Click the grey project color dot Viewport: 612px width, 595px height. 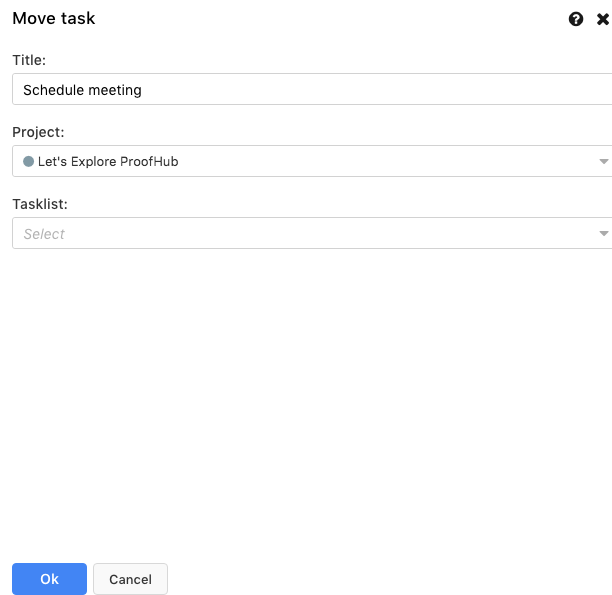click(x=28, y=161)
